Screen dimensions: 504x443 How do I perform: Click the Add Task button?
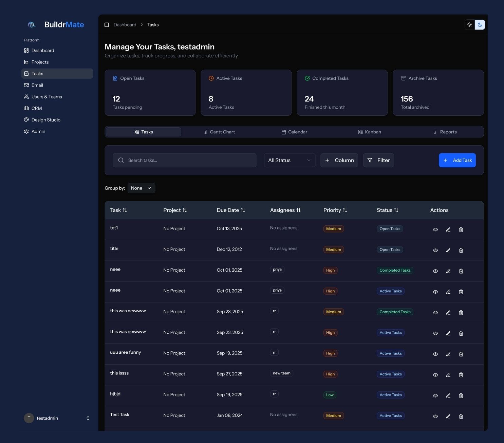pyautogui.click(x=457, y=160)
